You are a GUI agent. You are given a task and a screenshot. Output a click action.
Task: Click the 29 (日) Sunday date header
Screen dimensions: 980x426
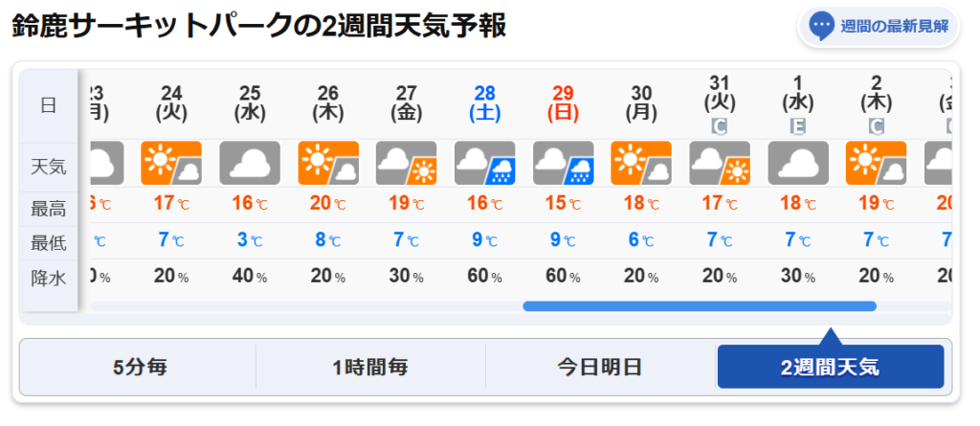pos(563,103)
